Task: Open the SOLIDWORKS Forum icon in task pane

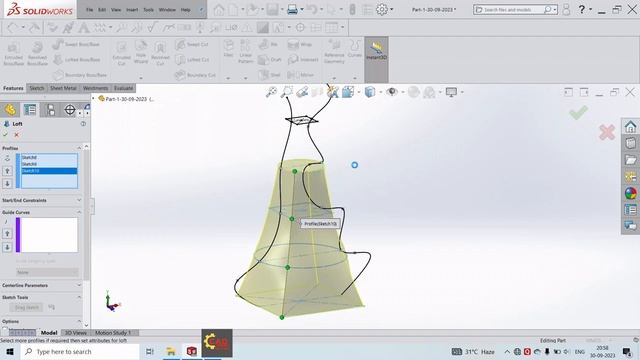Action: pyautogui.click(x=630, y=225)
